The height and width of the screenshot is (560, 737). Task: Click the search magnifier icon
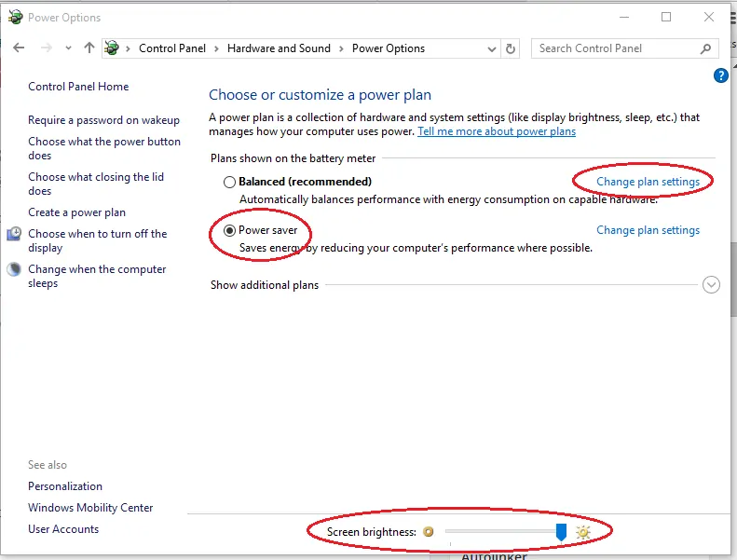(705, 48)
